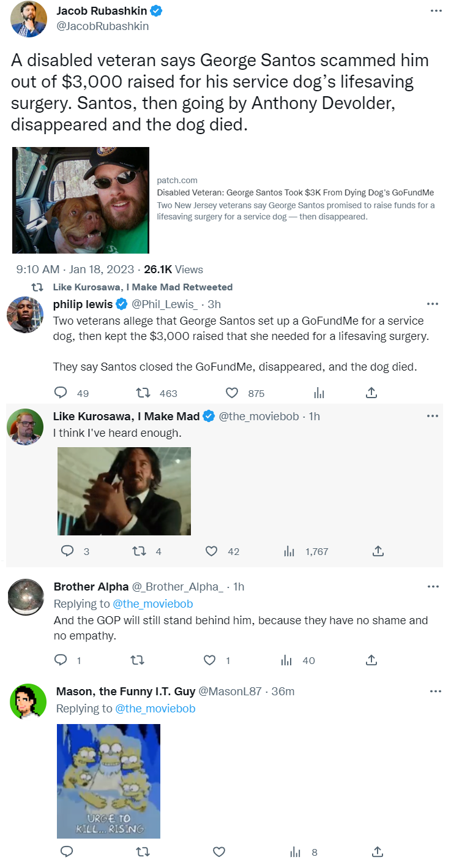Reply to philip lewis's tweet
Image resolution: width=451 pixels, height=868 pixels.
61,393
